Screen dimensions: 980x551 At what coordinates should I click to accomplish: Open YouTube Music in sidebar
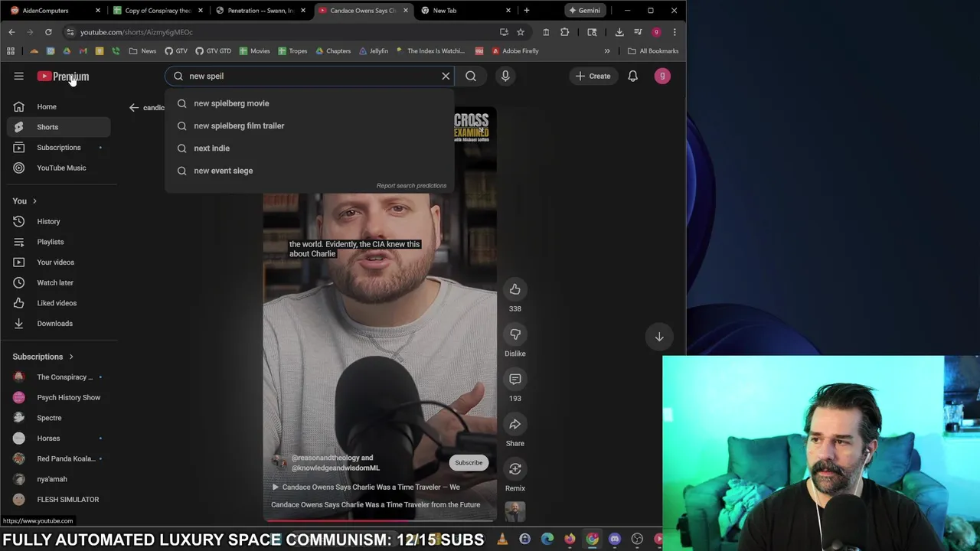coord(59,168)
